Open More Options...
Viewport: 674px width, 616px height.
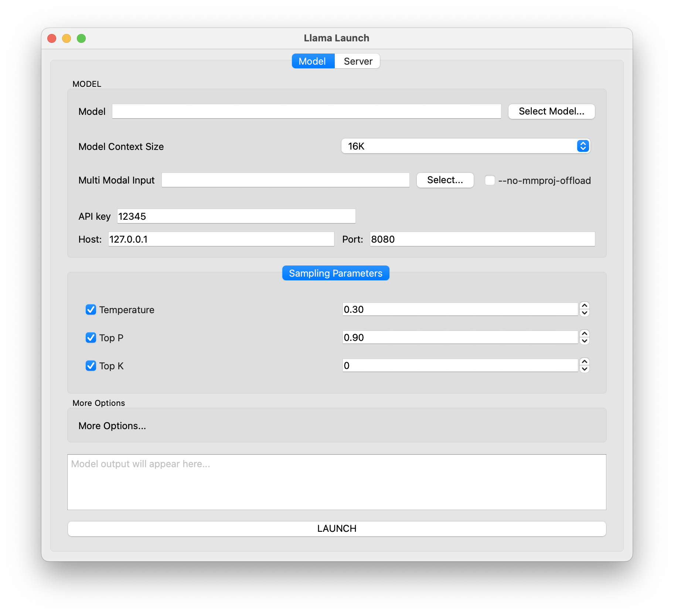coord(112,425)
